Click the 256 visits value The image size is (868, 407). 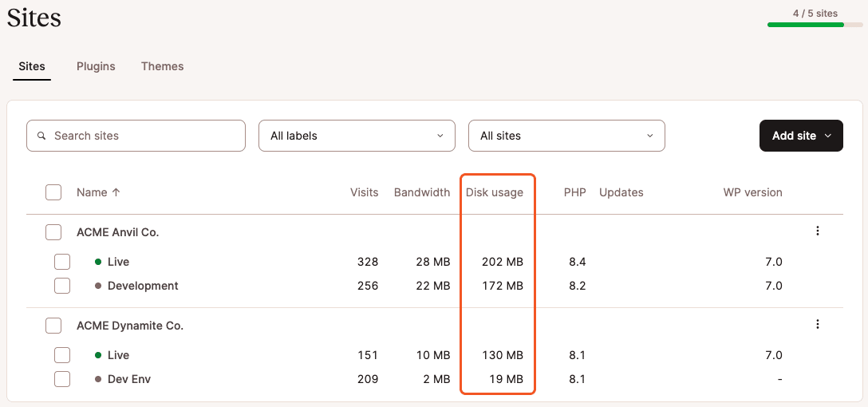368,286
